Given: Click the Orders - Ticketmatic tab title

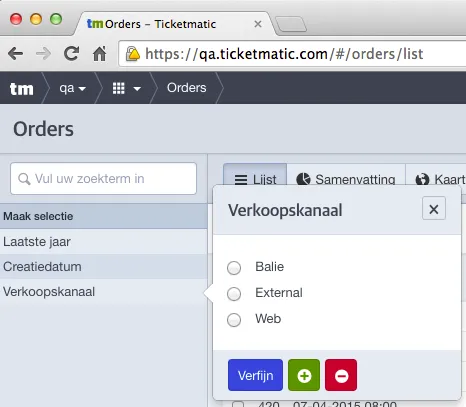Looking at the screenshot, I should tap(160, 24).
